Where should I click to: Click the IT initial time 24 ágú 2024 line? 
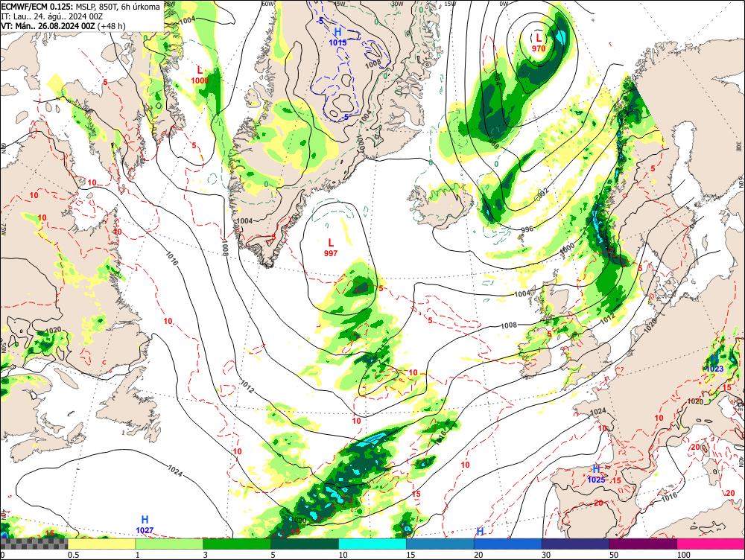point(52,16)
